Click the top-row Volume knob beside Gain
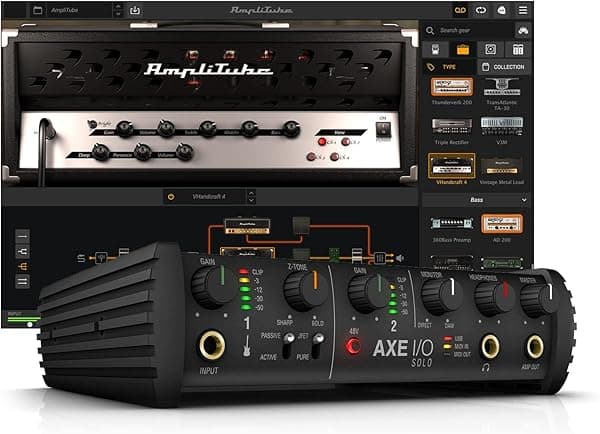 (166, 128)
